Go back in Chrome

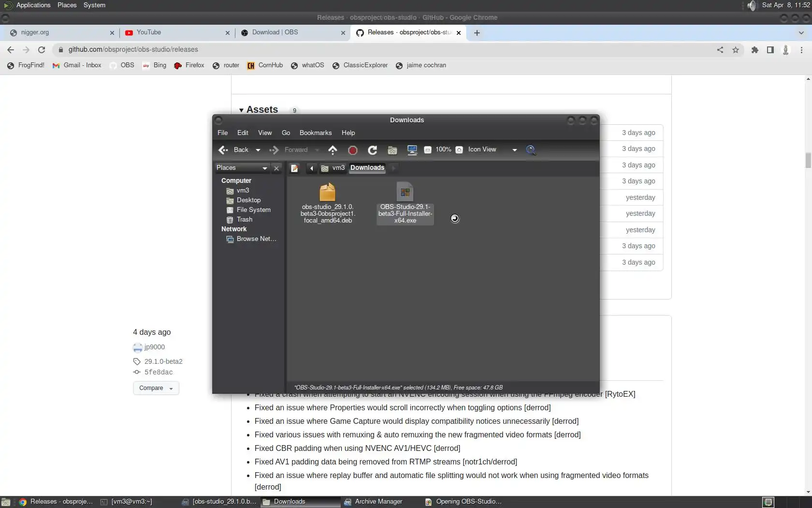point(11,49)
